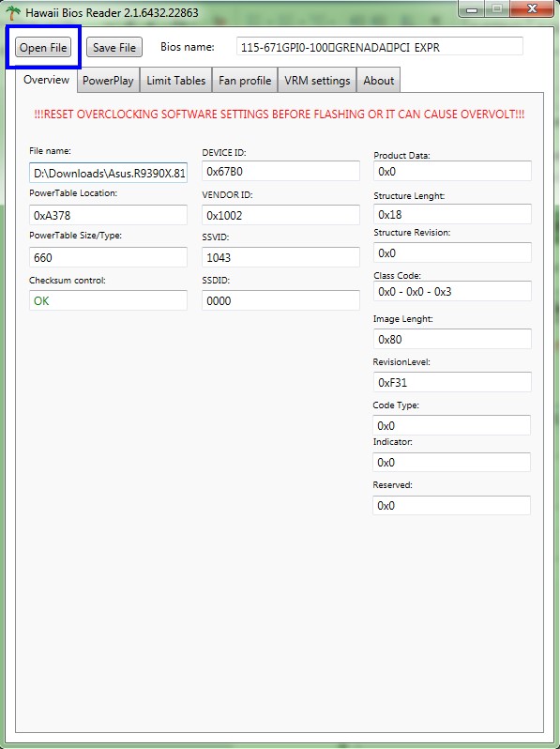Click the Checksum control OK field
The width and height of the screenshot is (560, 749).
109,300
